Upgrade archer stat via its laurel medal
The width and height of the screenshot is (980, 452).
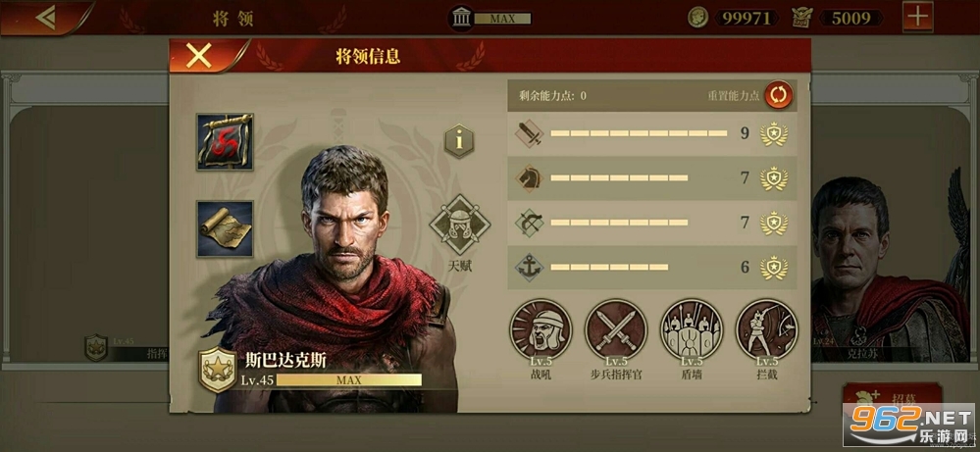tap(774, 223)
